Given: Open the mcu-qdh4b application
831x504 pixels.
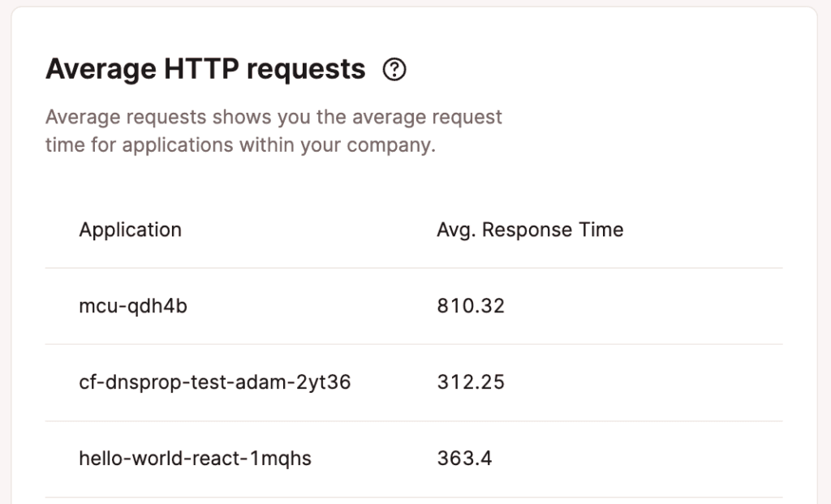Looking at the screenshot, I should 133,306.
